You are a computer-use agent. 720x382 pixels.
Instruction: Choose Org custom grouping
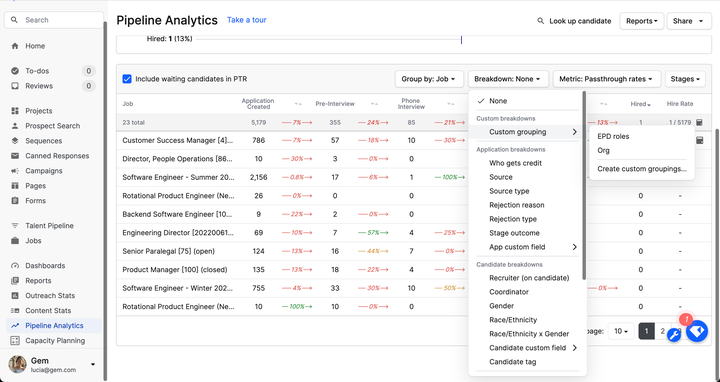603,151
